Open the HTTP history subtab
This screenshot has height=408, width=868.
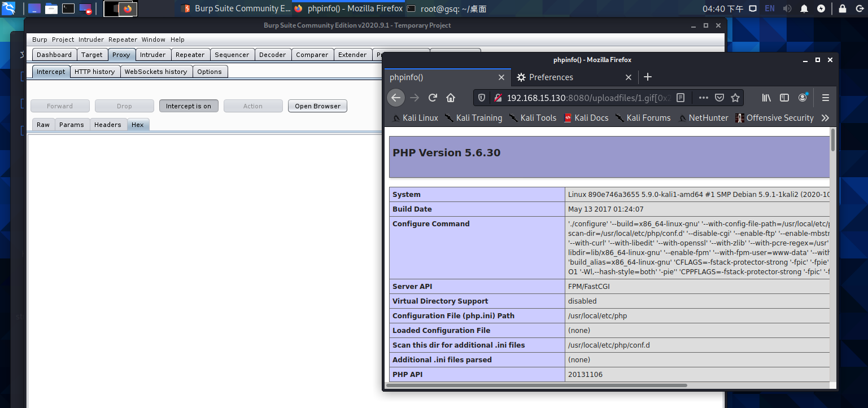coord(95,72)
